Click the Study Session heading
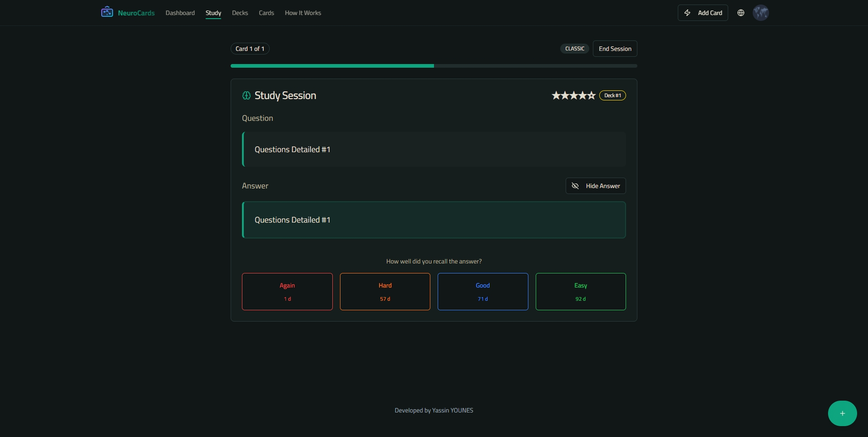 click(x=286, y=95)
